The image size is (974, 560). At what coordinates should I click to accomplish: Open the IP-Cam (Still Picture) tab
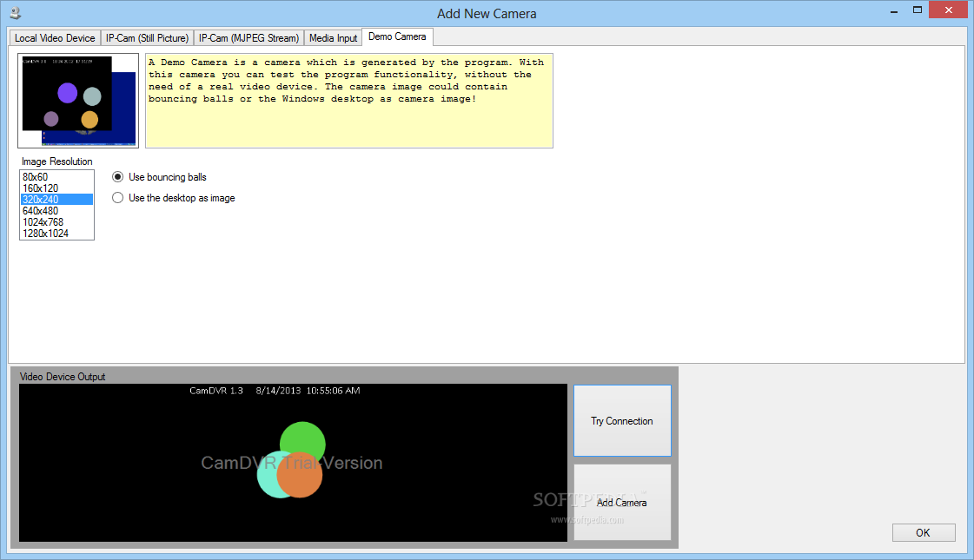pos(147,38)
